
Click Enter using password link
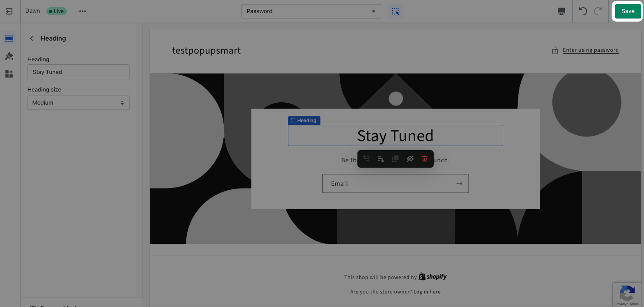click(x=591, y=50)
